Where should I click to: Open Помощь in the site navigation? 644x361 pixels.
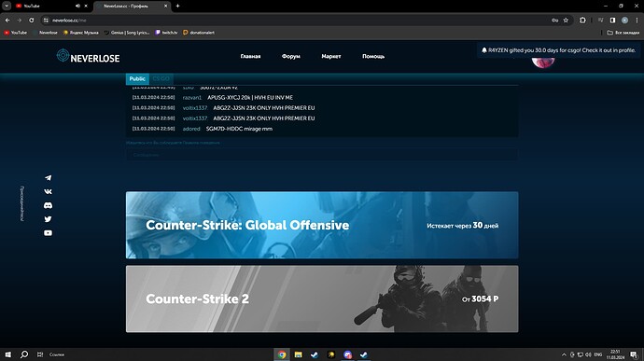(x=373, y=56)
